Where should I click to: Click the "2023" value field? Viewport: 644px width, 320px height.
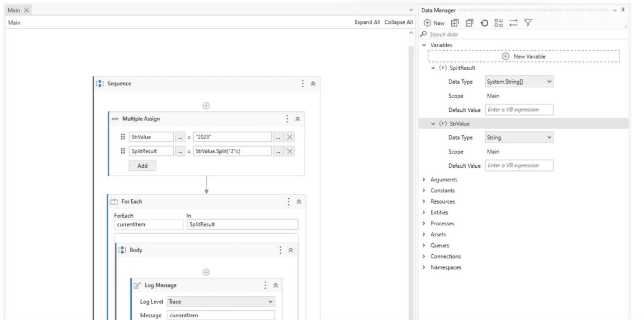tap(232, 137)
